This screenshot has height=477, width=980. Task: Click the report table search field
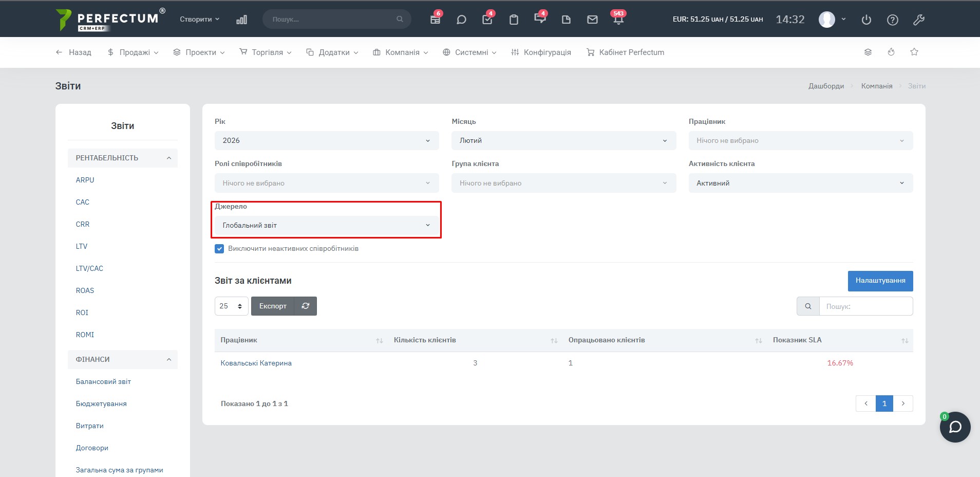(865, 306)
